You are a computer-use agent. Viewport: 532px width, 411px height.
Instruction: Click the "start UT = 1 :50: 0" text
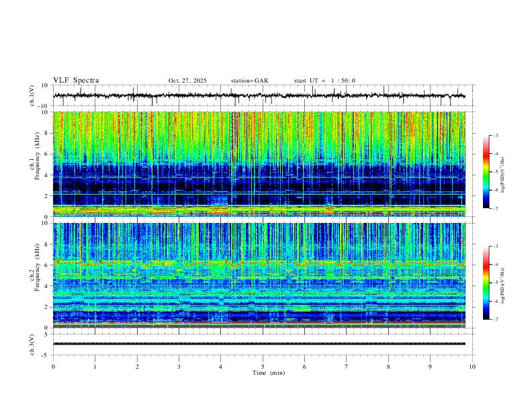pyautogui.click(x=324, y=81)
